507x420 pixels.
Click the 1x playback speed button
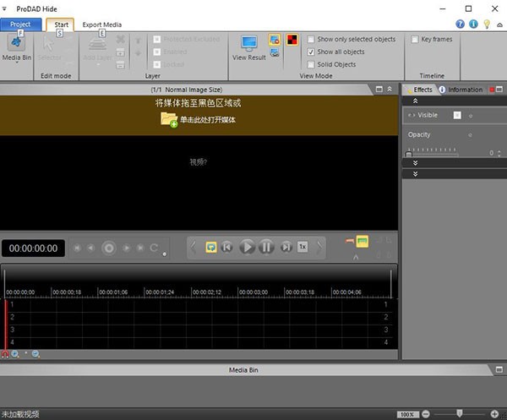point(302,247)
